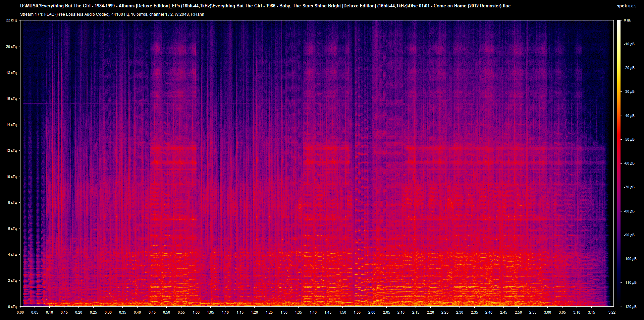The height and width of the screenshot is (320, 644).
Task: Click the '0:00' time axis label
Action: click(x=20, y=312)
